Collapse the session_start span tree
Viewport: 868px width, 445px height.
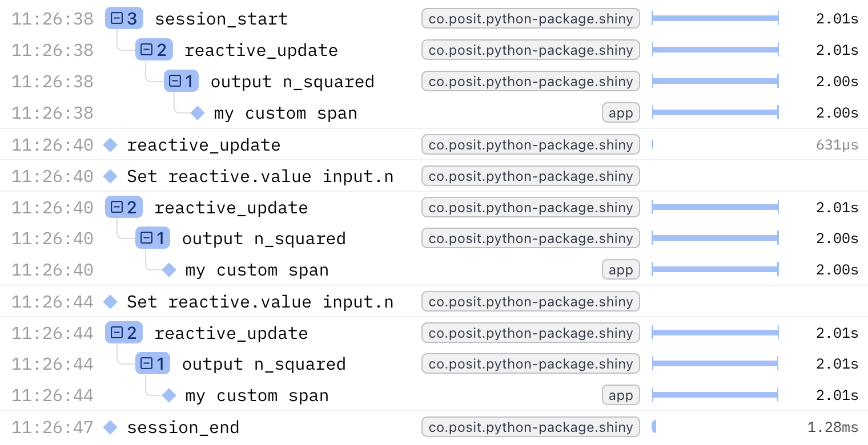coord(117,19)
